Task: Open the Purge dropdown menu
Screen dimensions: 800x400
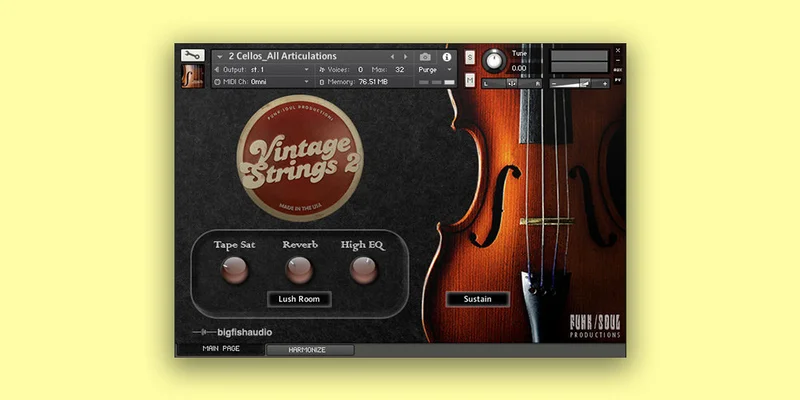Action: coord(435,69)
